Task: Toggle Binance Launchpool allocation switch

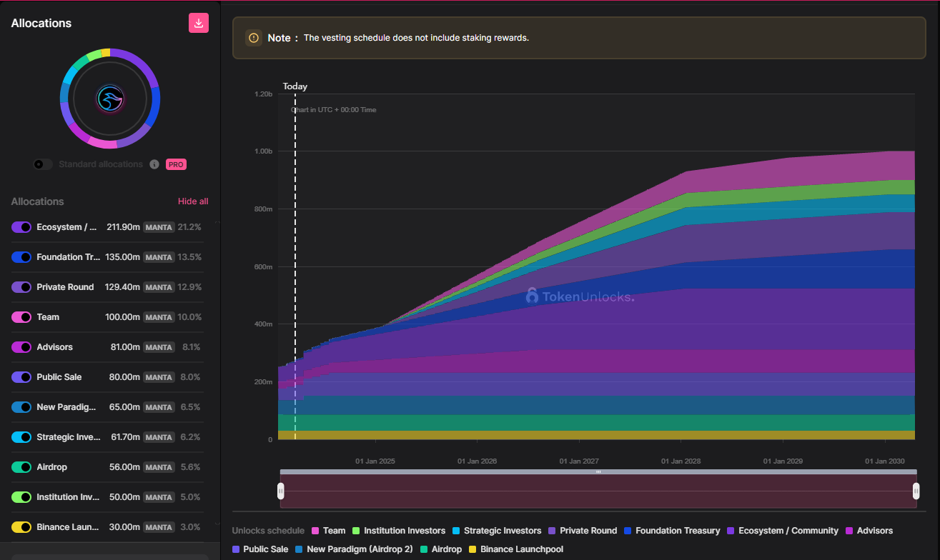Action: 21,527
